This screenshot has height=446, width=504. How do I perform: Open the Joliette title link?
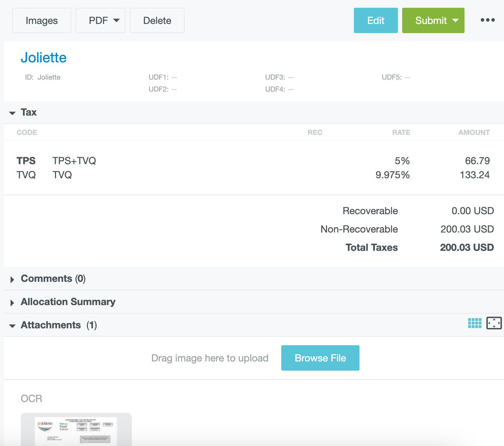tap(44, 57)
